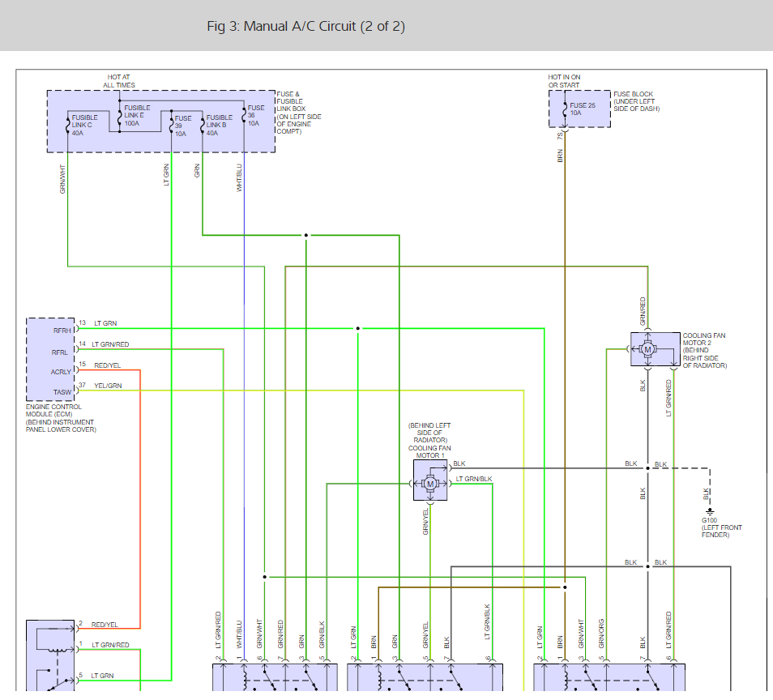Click the figure title Manual A/C Circuit

(x=305, y=27)
